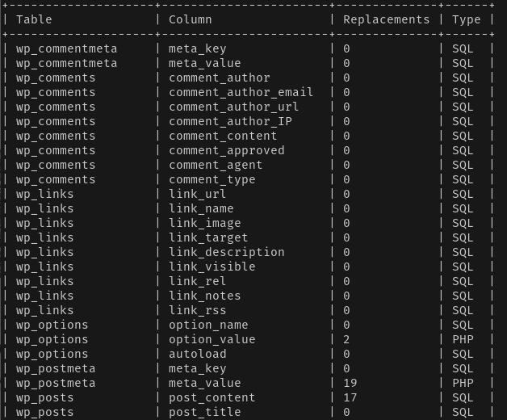Click replacement count 2 for option_value
The height and width of the screenshot is (420, 507).
coord(346,339)
